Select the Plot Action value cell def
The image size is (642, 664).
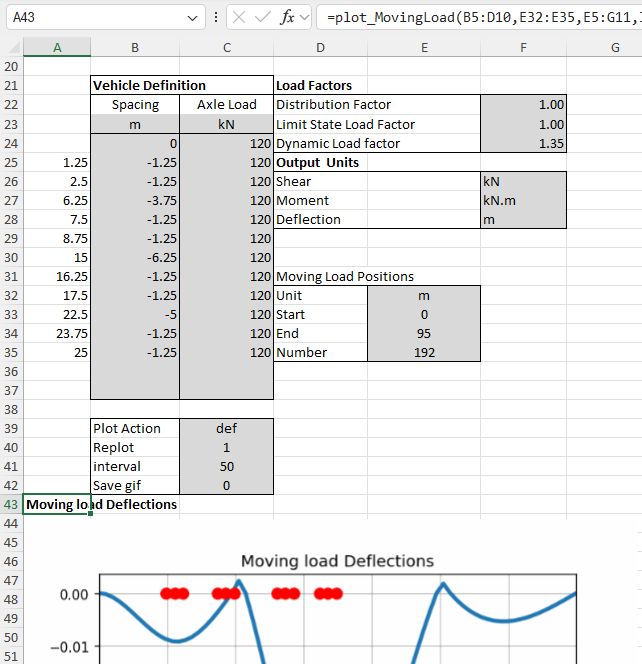click(226, 428)
